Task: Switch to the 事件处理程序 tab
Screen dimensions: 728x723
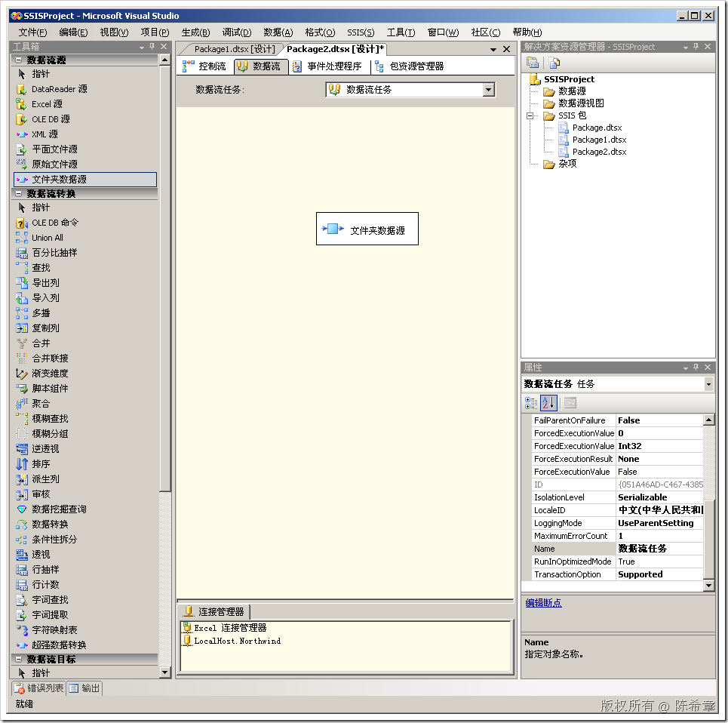Action: (327, 66)
